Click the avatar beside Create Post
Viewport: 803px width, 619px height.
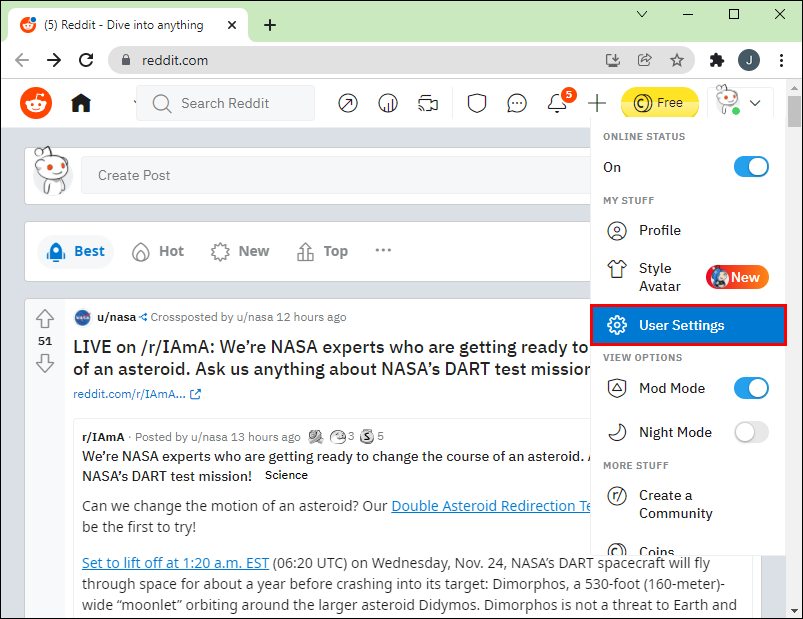point(52,172)
